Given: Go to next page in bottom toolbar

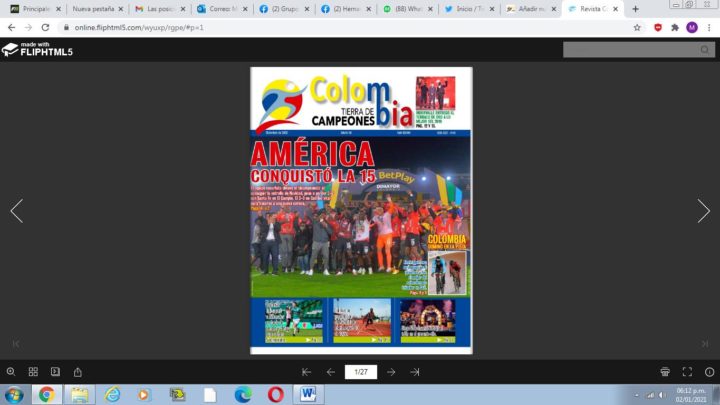Looking at the screenshot, I should pyautogui.click(x=391, y=372).
